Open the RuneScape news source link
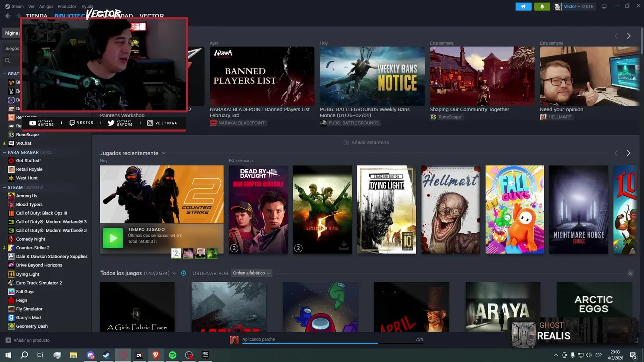This screenshot has height=362, width=644. point(446,117)
